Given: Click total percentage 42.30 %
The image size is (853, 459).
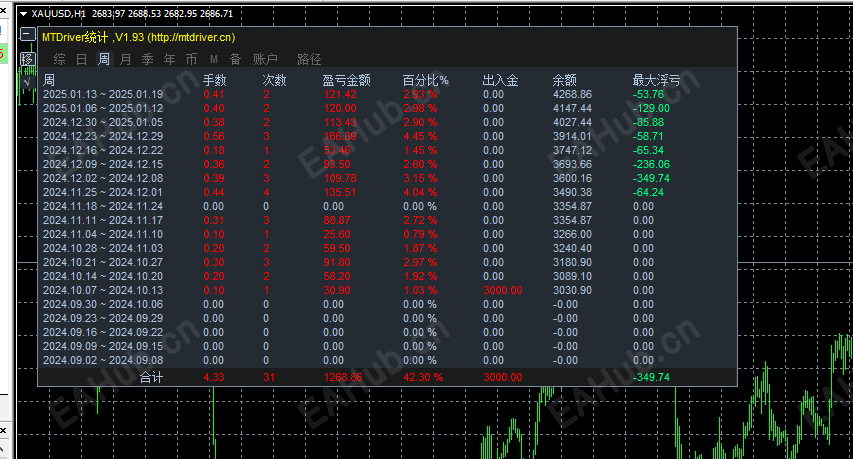Looking at the screenshot, I should pos(423,377).
